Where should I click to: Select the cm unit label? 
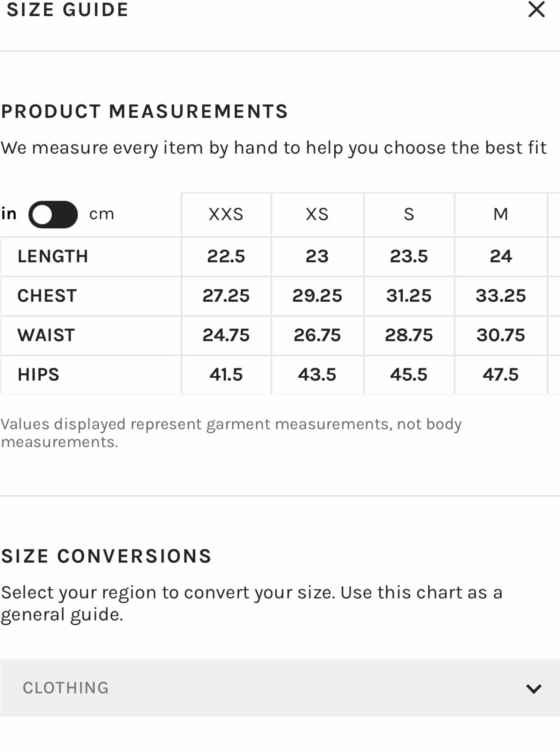click(x=101, y=214)
